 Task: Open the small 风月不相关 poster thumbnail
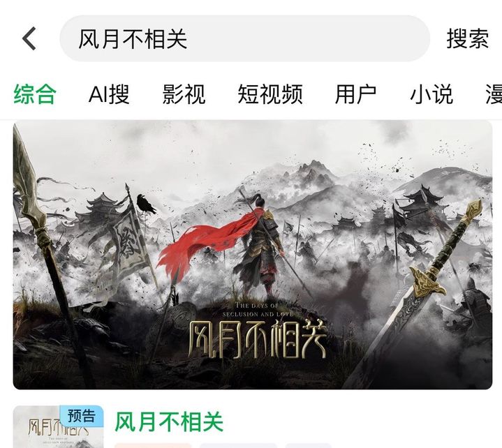pyautogui.click(x=58, y=427)
